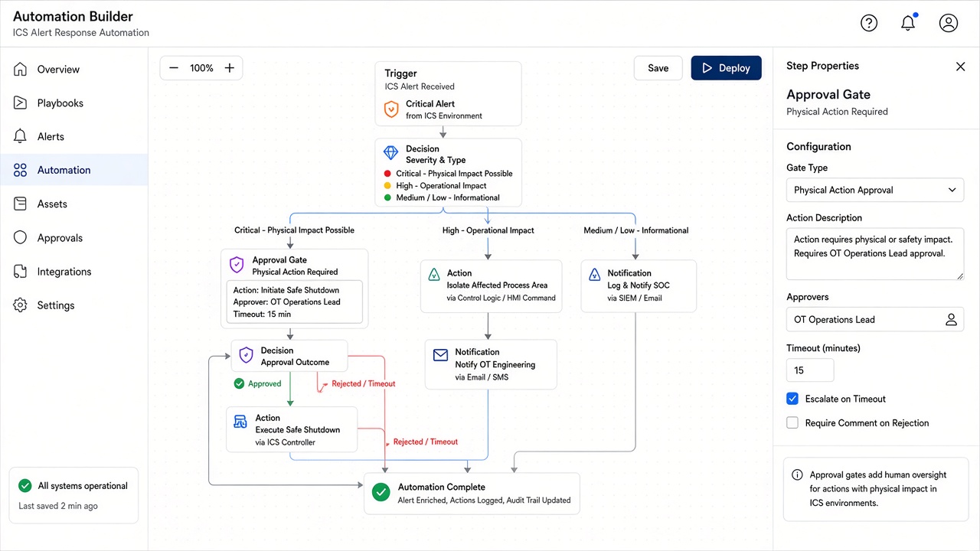This screenshot has width=980, height=551.
Task: Click the Action Description text area
Action: (x=875, y=254)
